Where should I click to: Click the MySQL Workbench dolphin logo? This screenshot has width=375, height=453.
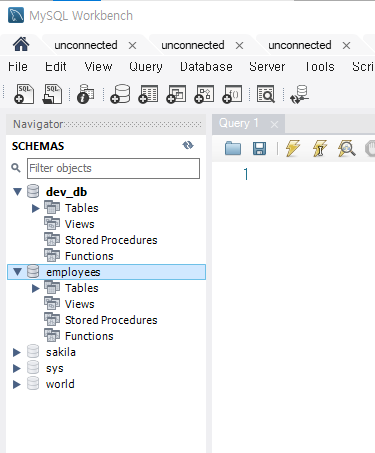[16, 15]
